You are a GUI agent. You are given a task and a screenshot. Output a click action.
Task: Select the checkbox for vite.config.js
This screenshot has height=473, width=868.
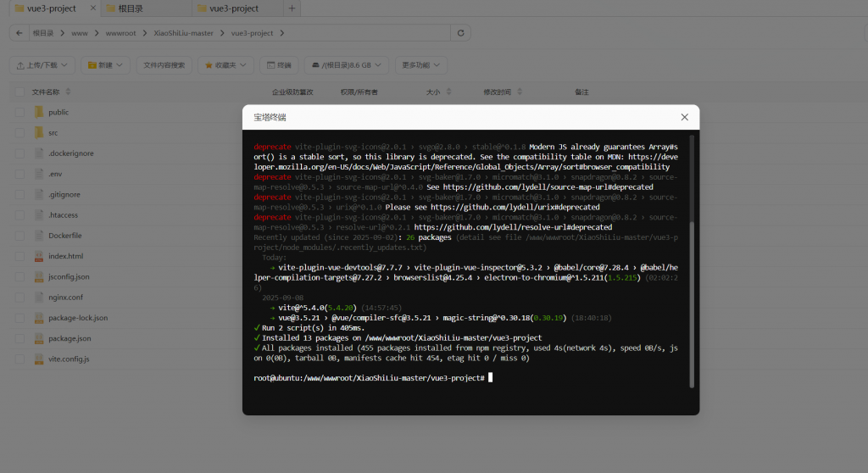(19, 359)
